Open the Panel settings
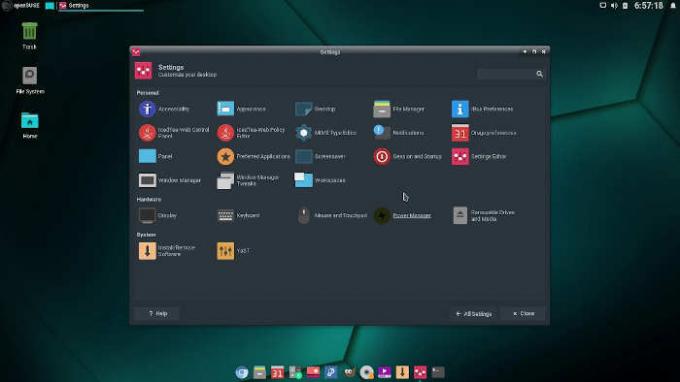The image size is (680, 382). click(x=155, y=156)
